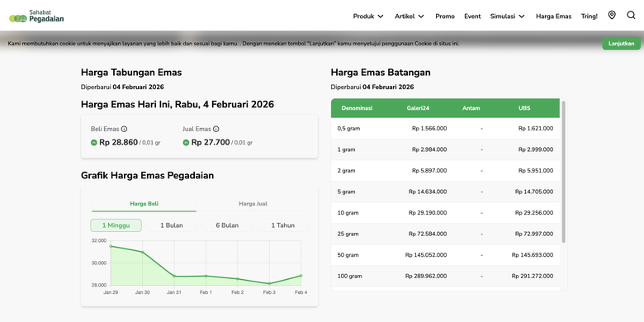Show info icon beside Jual Emas
Viewport: 644px width, 322px height.
click(216, 129)
